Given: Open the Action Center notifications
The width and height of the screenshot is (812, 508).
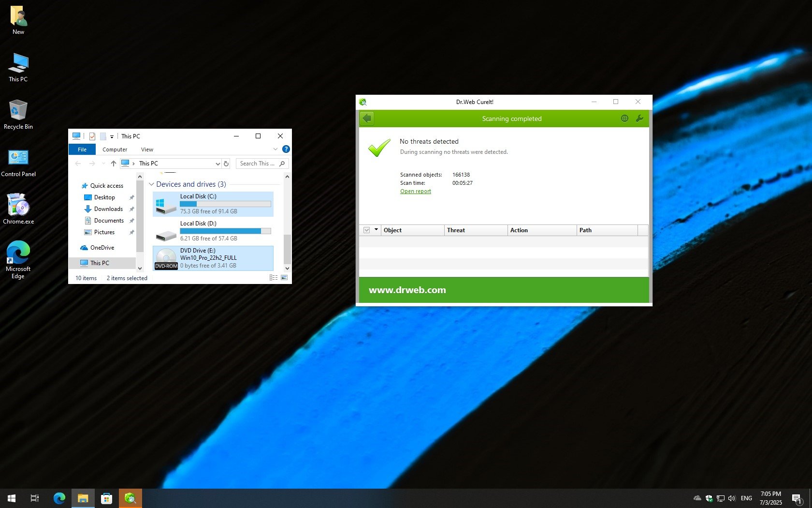Looking at the screenshot, I should (x=797, y=498).
